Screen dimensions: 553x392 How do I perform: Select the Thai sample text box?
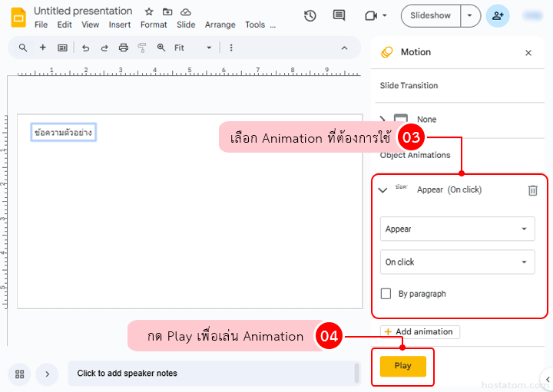[x=64, y=133]
